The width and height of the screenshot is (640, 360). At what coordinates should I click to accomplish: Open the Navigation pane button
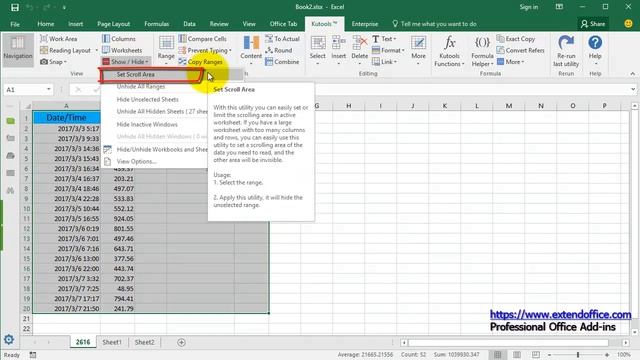[18, 49]
